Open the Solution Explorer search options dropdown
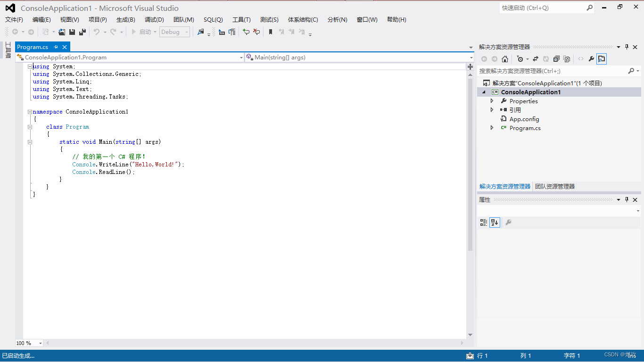The image size is (644, 362). click(x=638, y=71)
